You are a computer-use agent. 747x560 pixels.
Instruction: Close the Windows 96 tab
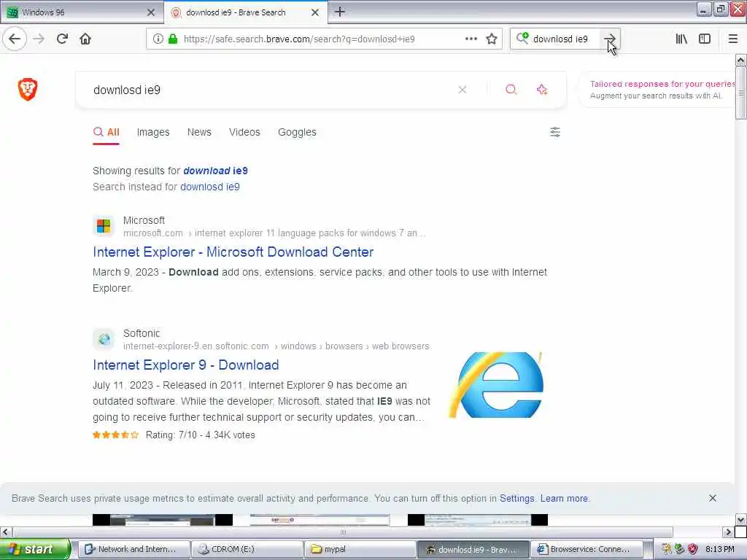tap(151, 12)
